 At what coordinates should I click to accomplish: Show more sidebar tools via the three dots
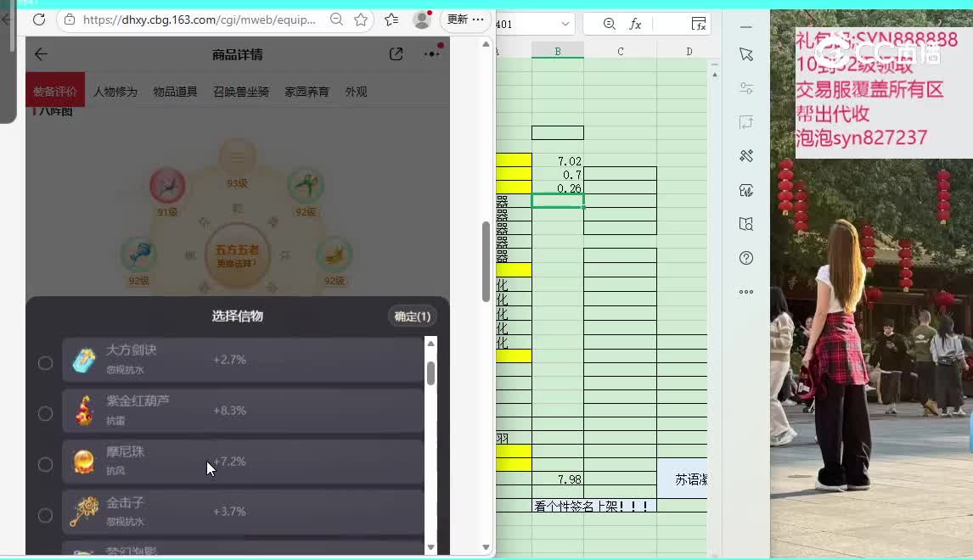click(x=746, y=292)
